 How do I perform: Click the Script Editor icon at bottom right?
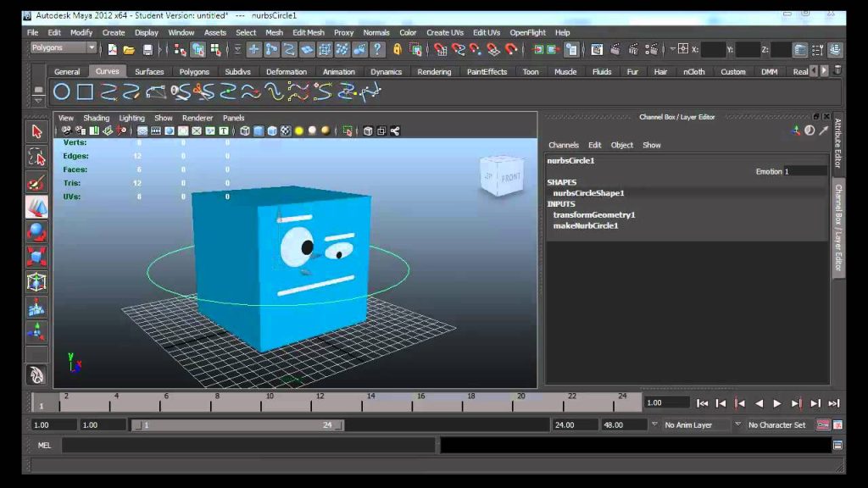tap(837, 445)
